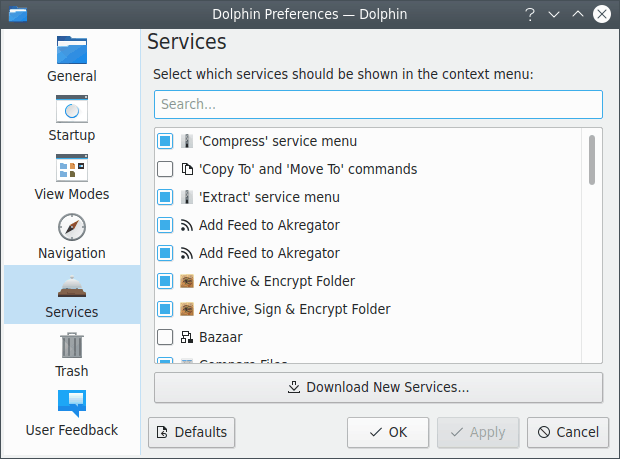Reset settings with Defaults button
Image resolution: width=620 pixels, height=459 pixels.
tap(191, 433)
